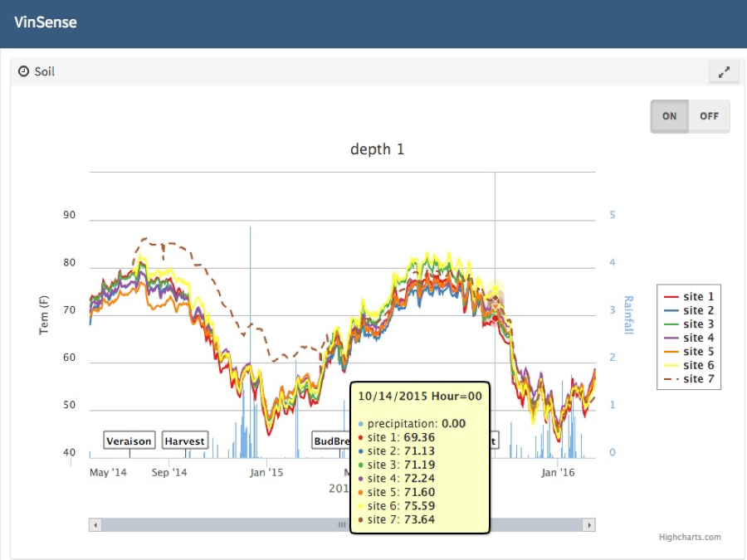Click the Tem (F) axis label
Screen dimensions: 747x560
[43, 314]
